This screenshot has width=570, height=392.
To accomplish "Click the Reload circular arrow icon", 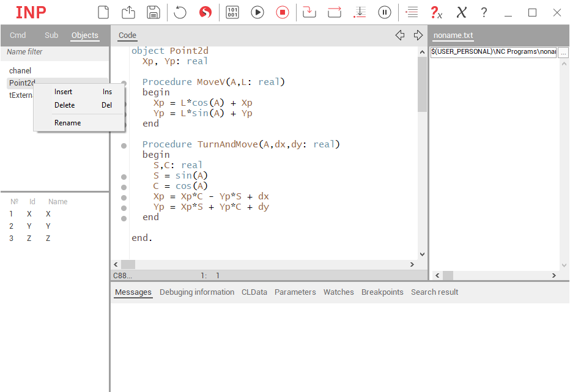I will click(x=180, y=12).
